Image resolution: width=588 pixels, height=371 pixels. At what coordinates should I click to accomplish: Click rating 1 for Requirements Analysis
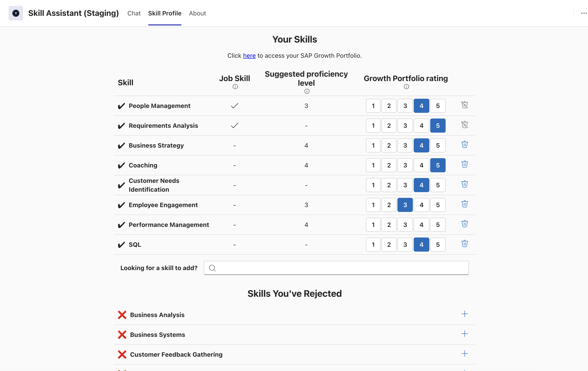point(373,125)
